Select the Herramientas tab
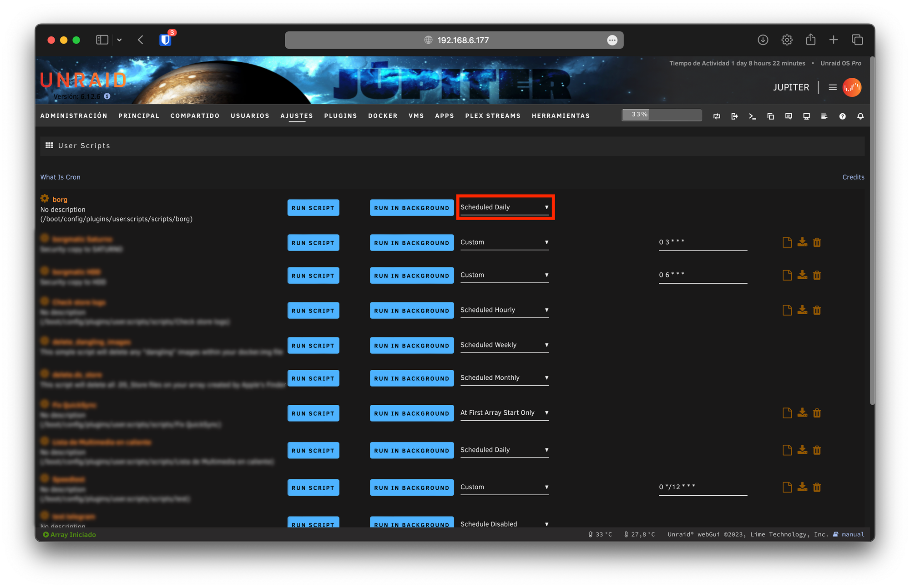 [561, 116]
